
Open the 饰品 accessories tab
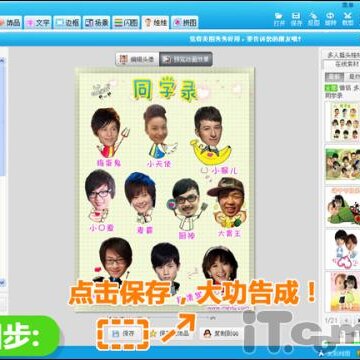point(10,22)
